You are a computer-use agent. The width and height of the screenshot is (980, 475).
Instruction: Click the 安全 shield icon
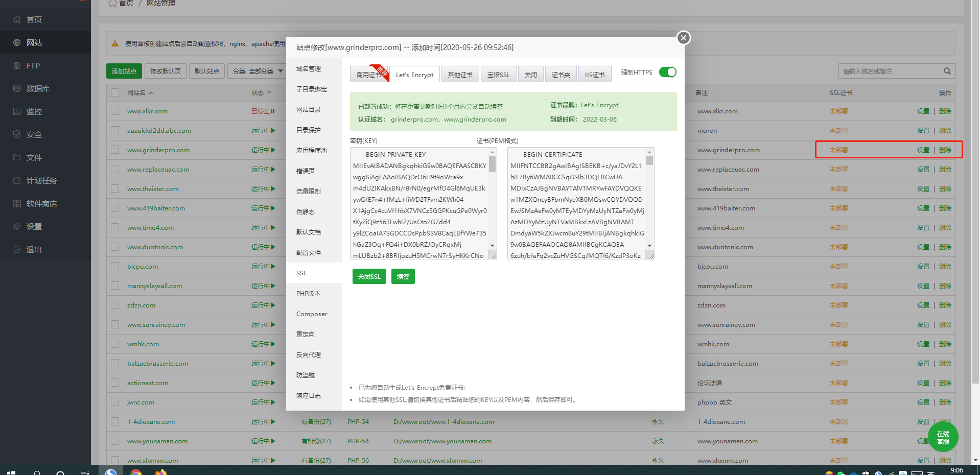click(17, 134)
